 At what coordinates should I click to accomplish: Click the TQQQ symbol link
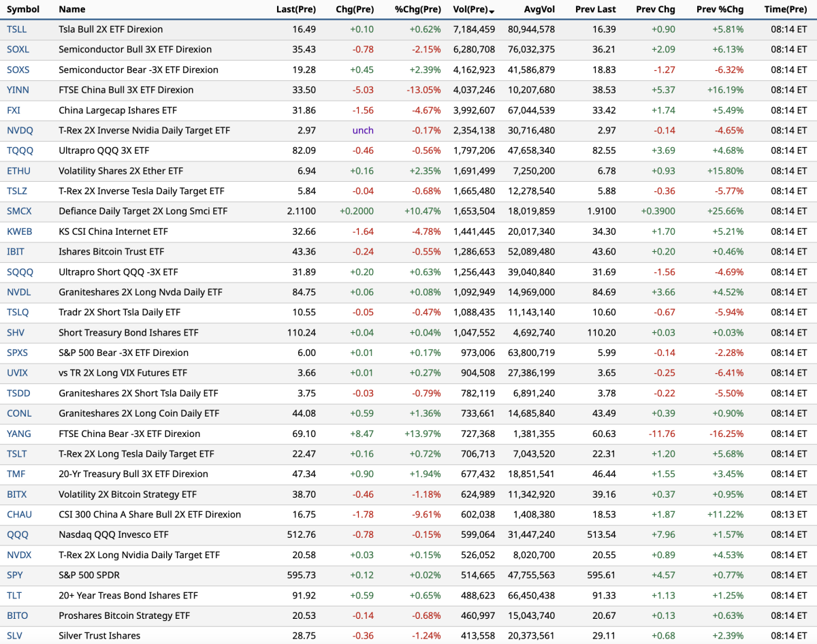coord(20,150)
